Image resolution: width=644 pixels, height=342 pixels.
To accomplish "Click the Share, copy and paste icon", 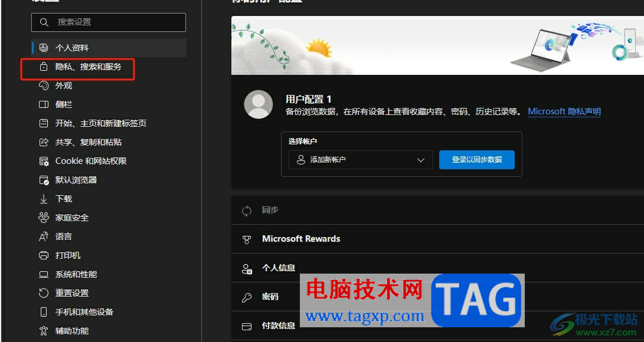I will pos(44,142).
